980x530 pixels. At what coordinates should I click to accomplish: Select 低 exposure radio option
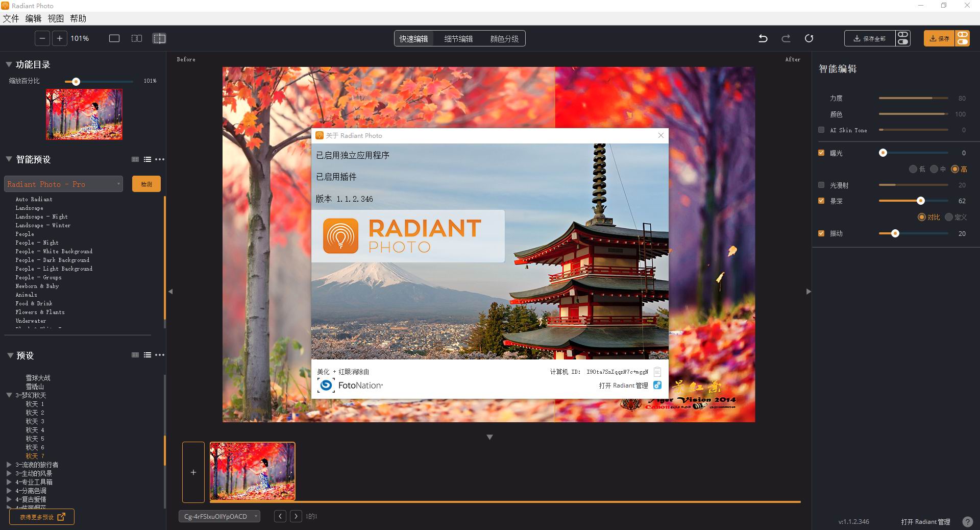[x=913, y=169]
